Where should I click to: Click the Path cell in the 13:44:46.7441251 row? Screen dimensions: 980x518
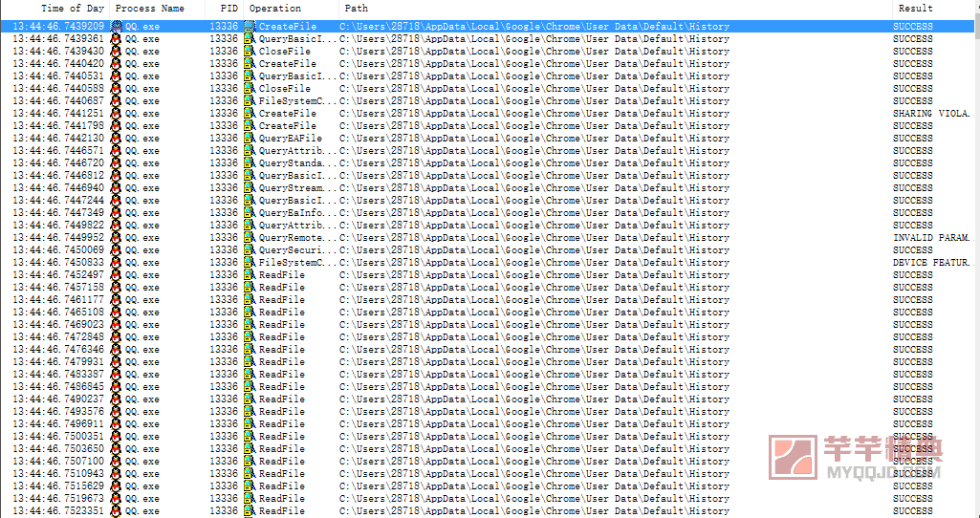tap(534, 114)
